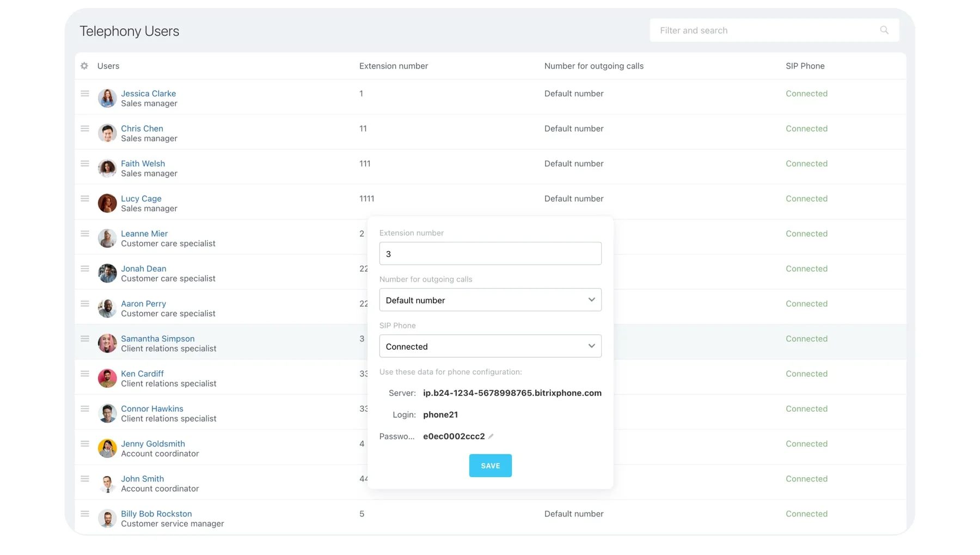Open table settings gear icon
This screenshot has height=555, width=980.
click(84, 66)
